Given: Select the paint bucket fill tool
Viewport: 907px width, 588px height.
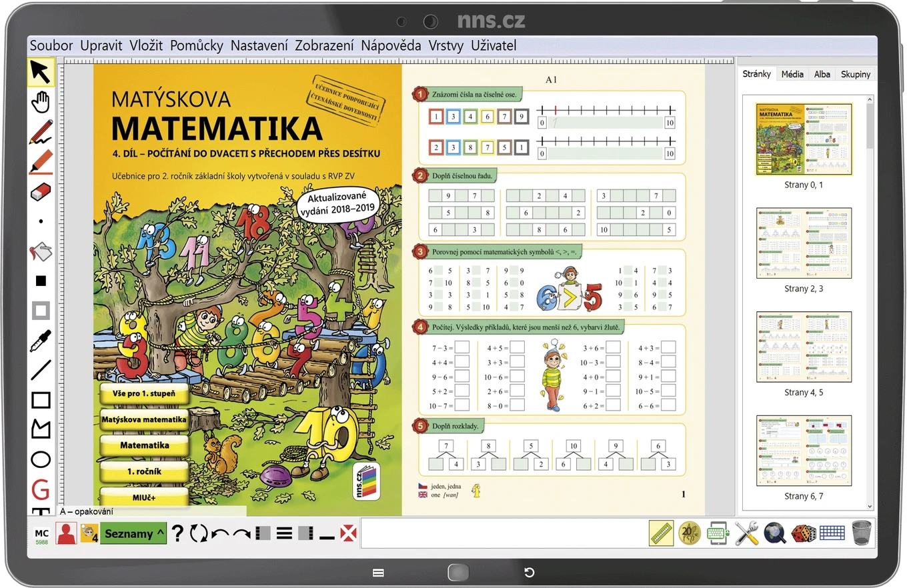Looking at the screenshot, I should tap(41, 252).
